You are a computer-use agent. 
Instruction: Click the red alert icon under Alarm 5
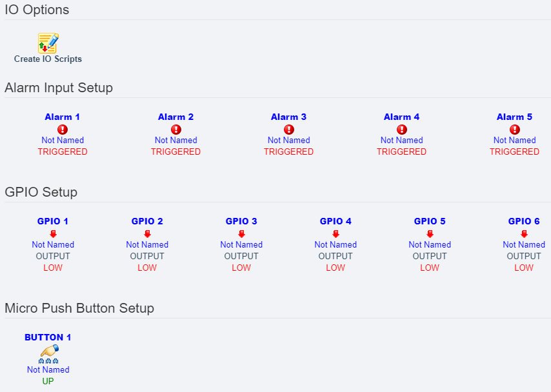[x=514, y=129]
